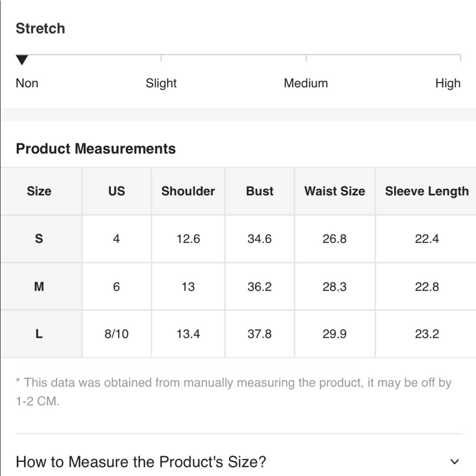The height and width of the screenshot is (476, 476).
Task: Click the Product Measurements heading
Action: click(x=96, y=149)
